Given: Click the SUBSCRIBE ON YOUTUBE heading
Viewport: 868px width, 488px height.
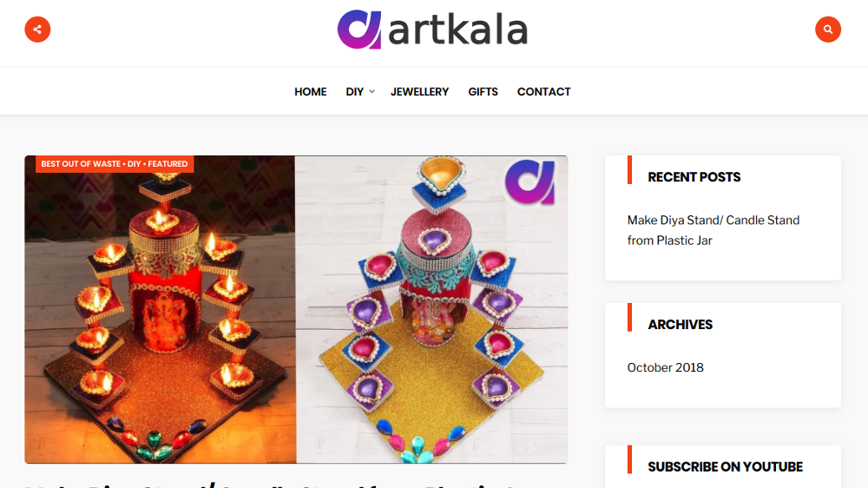Looking at the screenshot, I should click(725, 467).
